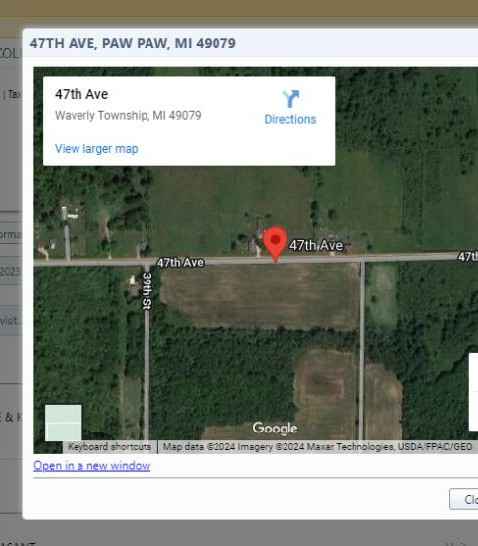Viewport: 478px width, 546px height.
Task: Click the Waverly Township, MI 49079 address
Action: click(128, 115)
